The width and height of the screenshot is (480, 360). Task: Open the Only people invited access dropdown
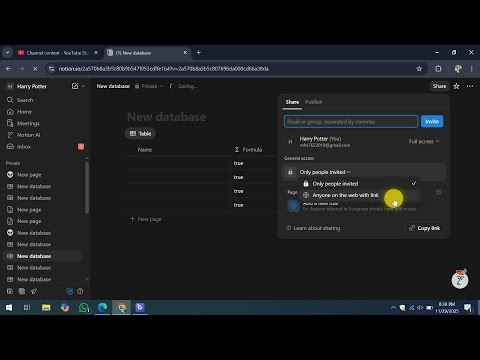pos(325,172)
